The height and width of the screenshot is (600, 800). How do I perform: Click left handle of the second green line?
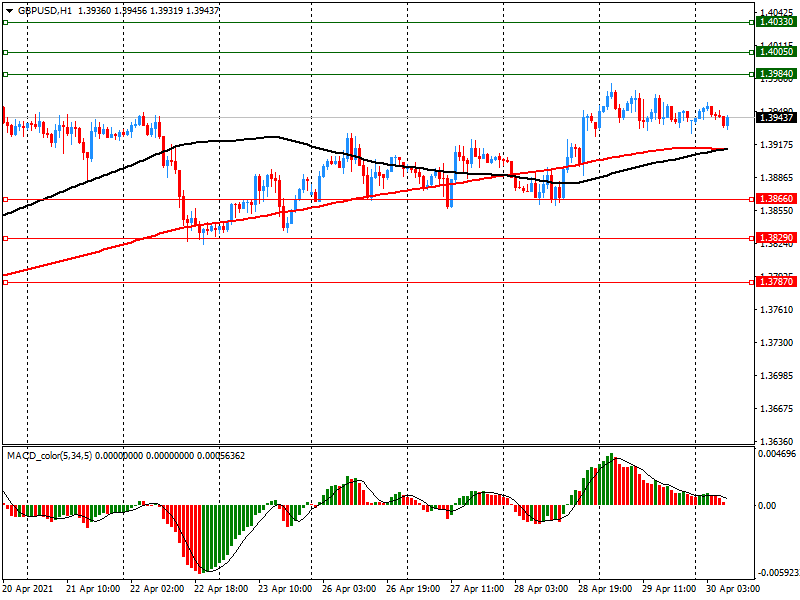(5, 52)
